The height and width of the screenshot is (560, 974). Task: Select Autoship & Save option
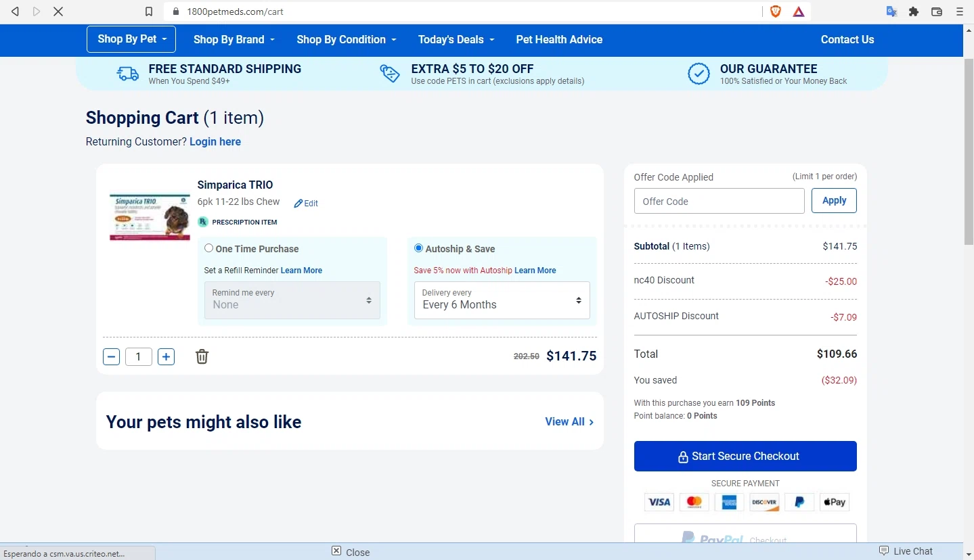[x=418, y=248]
